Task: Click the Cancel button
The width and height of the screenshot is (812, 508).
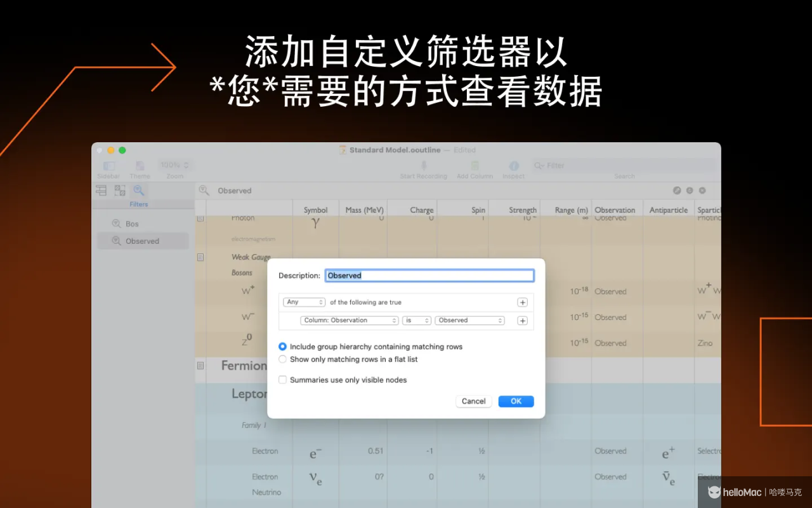Action: [473, 401]
